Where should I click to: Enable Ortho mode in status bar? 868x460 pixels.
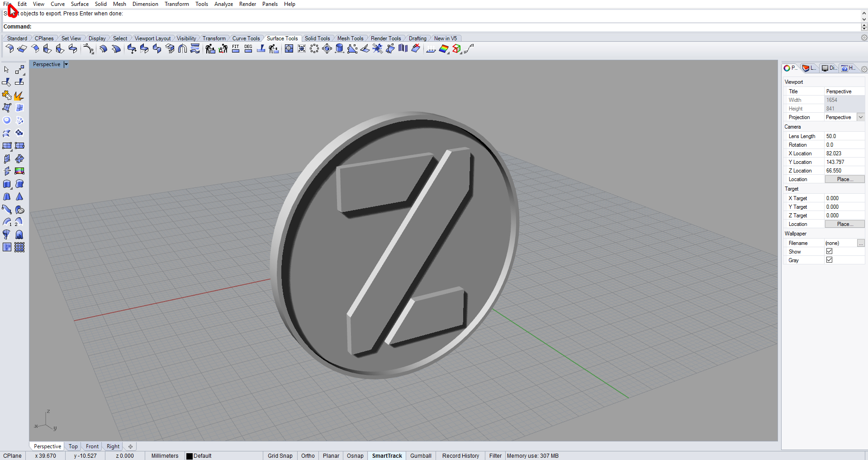[308, 456]
